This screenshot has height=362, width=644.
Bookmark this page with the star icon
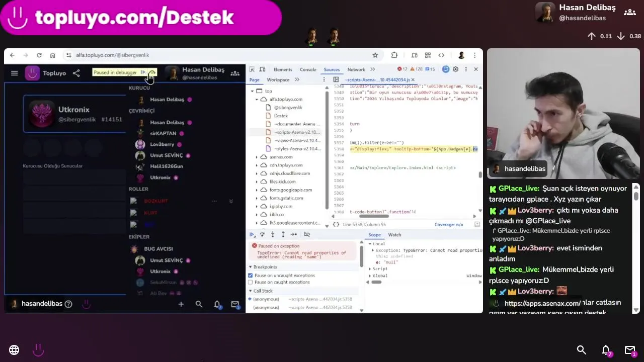375,55
